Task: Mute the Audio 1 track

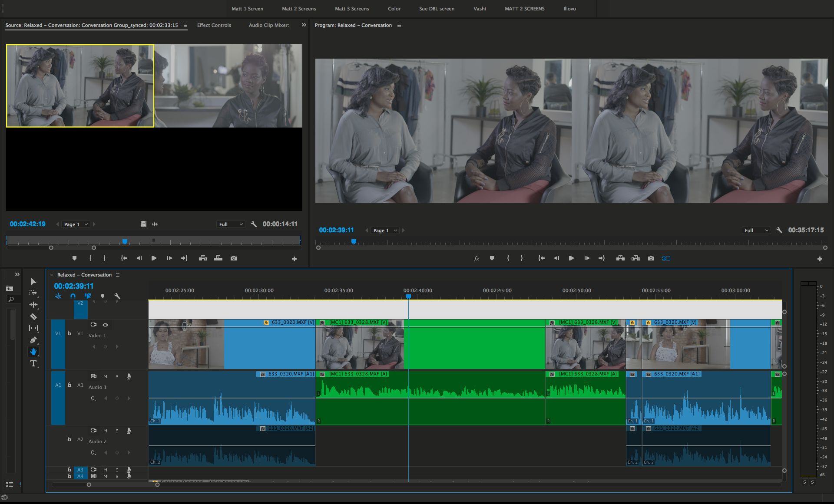Action: (105, 376)
